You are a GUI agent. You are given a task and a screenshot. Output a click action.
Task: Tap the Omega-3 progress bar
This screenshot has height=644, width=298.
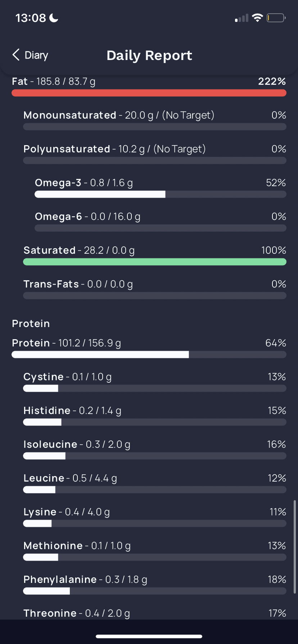[x=161, y=194]
